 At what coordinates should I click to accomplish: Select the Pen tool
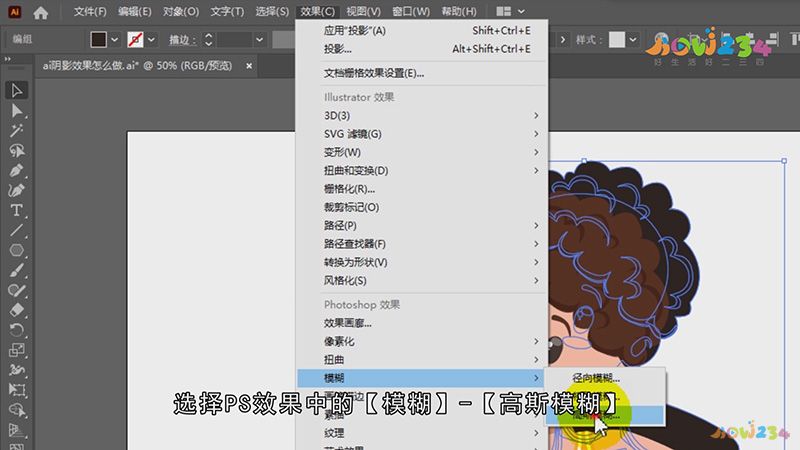tap(16, 170)
